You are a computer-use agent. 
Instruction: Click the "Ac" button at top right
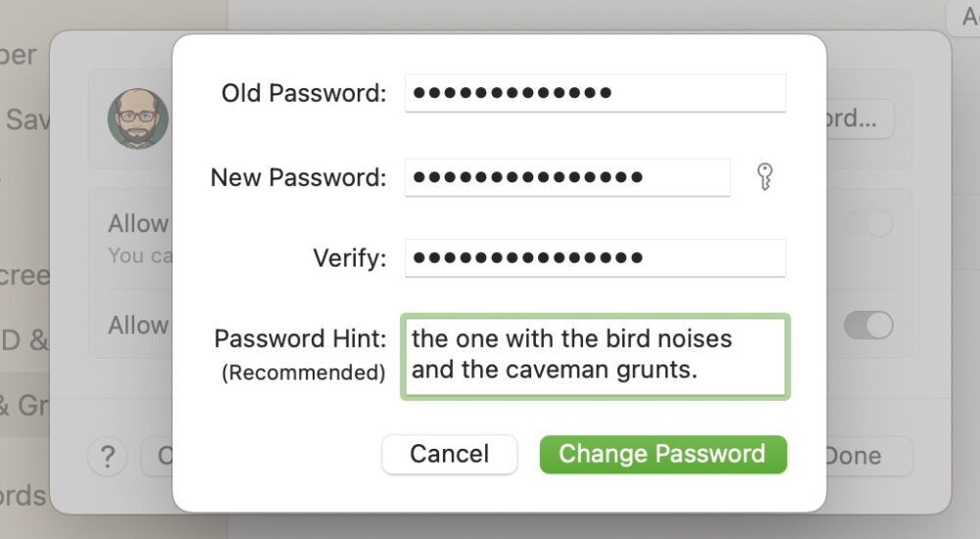tap(963, 17)
